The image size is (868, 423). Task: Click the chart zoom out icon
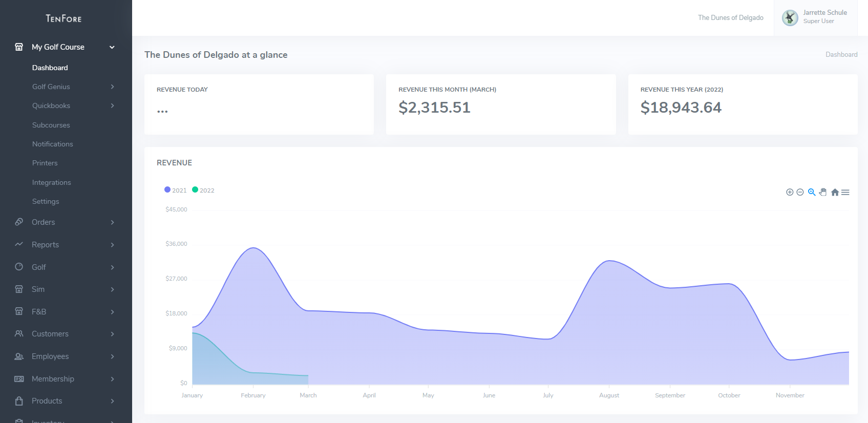(800, 193)
